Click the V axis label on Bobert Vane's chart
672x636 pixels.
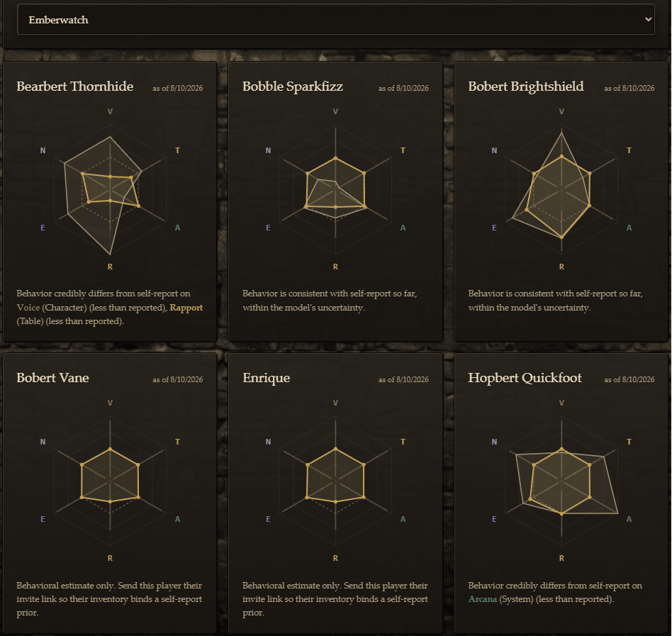[110, 403]
